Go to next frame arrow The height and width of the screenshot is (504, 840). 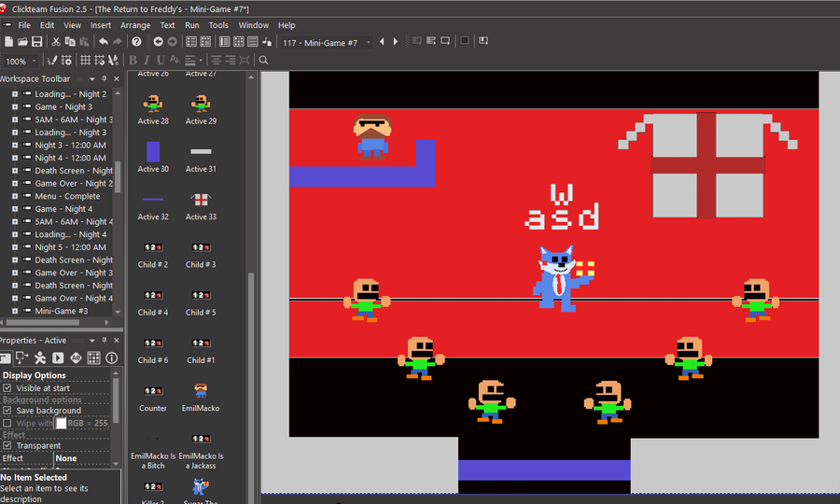pyautogui.click(x=396, y=42)
